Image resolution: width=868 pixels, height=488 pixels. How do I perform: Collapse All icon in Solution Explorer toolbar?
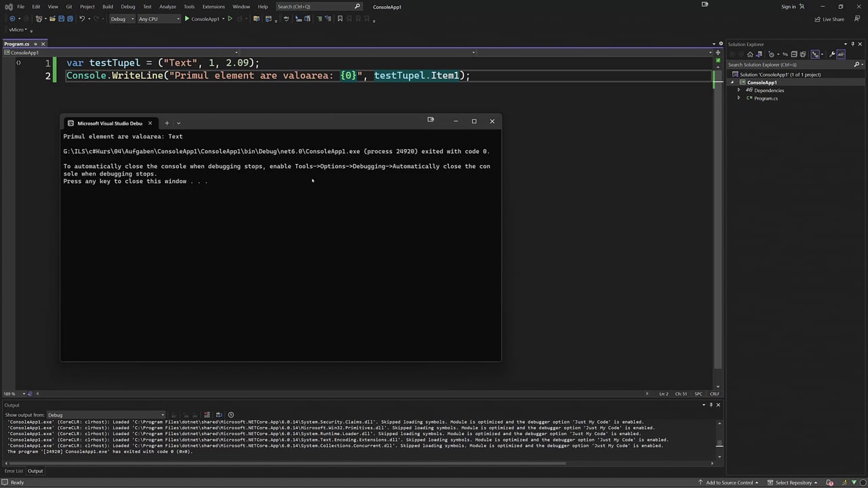point(794,54)
